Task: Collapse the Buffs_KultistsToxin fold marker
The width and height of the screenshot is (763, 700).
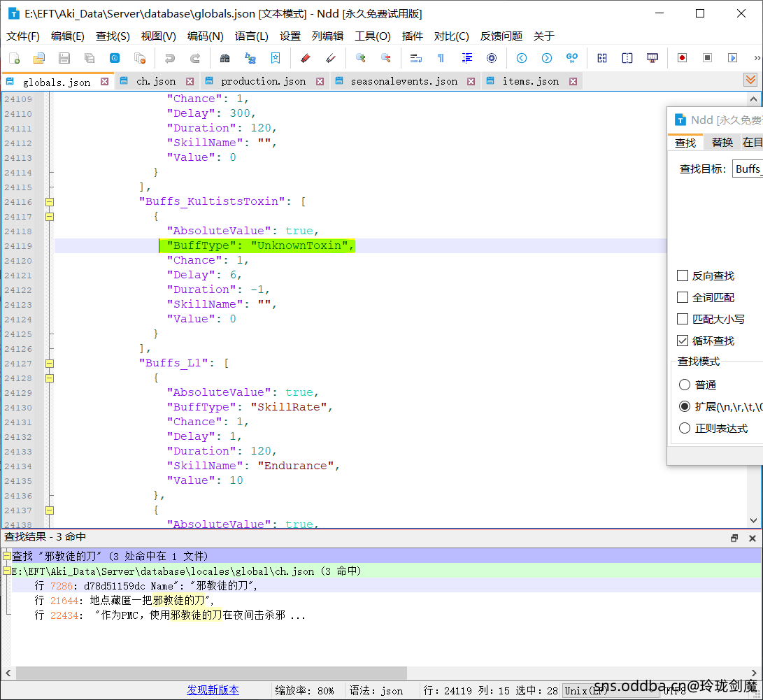Action: pyautogui.click(x=49, y=202)
